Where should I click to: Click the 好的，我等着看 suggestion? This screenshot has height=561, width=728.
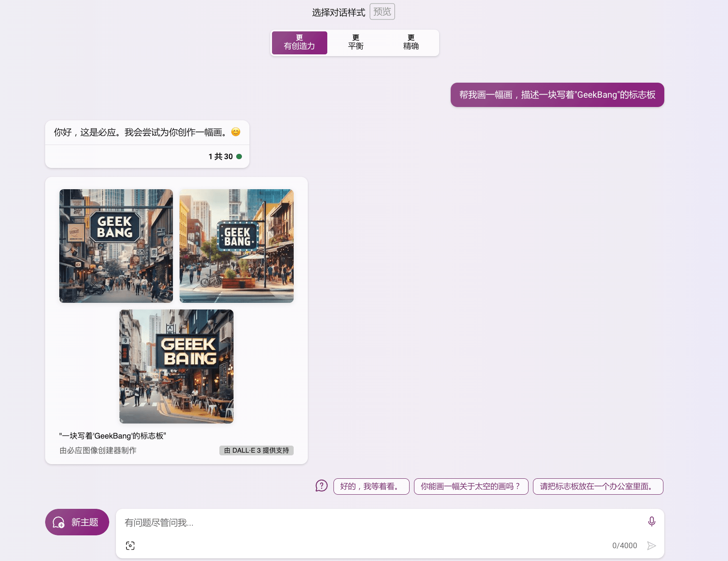click(371, 486)
